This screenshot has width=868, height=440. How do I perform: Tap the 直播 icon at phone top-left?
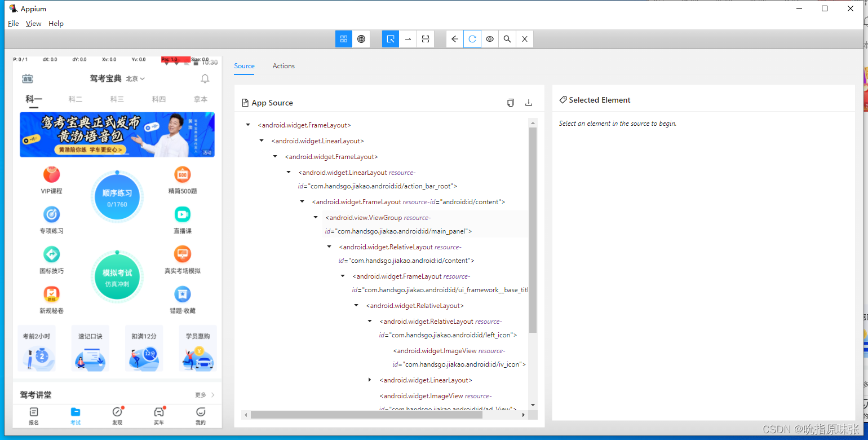(28, 78)
